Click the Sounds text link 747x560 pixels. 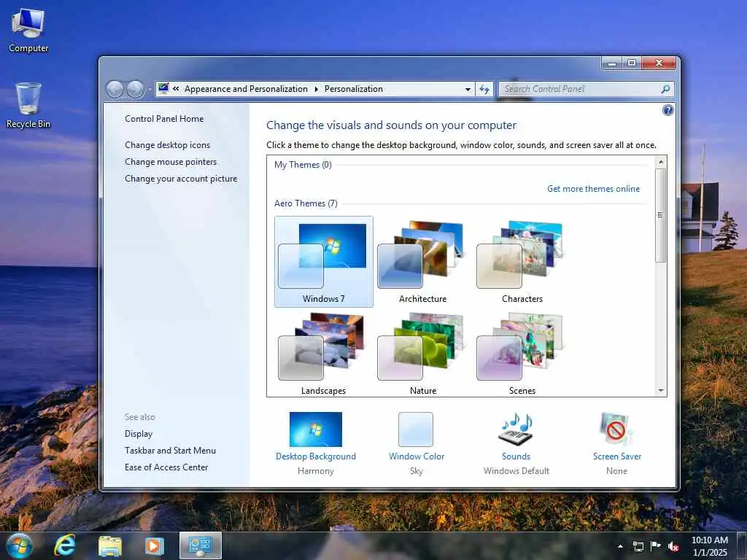coord(516,456)
